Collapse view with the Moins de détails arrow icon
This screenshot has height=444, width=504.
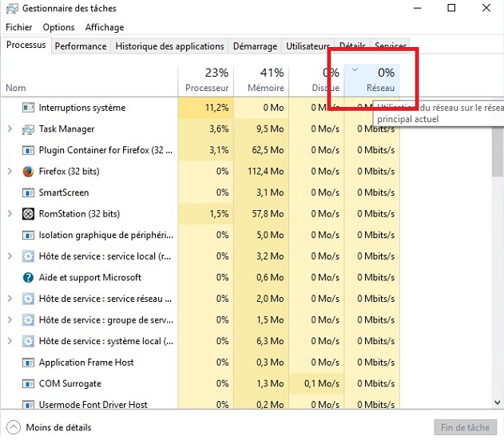(x=14, y=427)
